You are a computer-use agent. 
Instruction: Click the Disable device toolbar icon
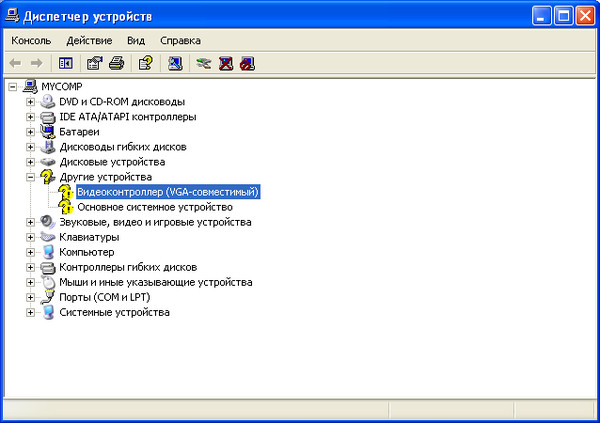point(247,64)
